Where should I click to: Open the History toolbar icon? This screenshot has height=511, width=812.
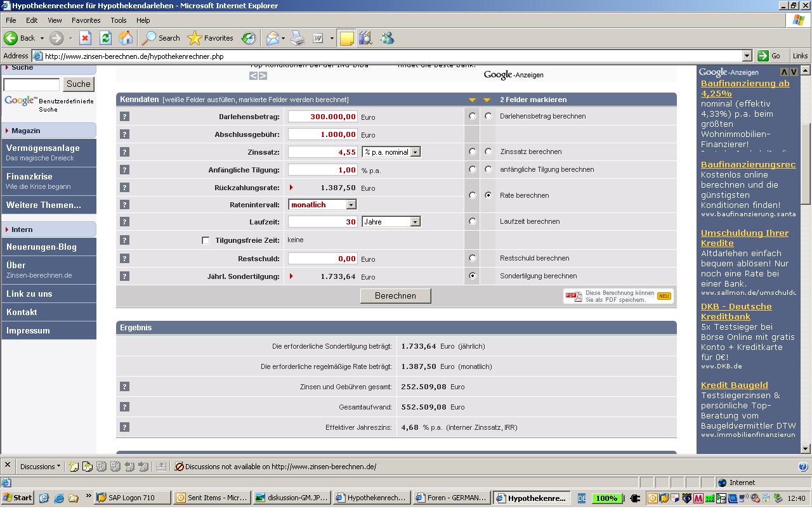(249, 38)
